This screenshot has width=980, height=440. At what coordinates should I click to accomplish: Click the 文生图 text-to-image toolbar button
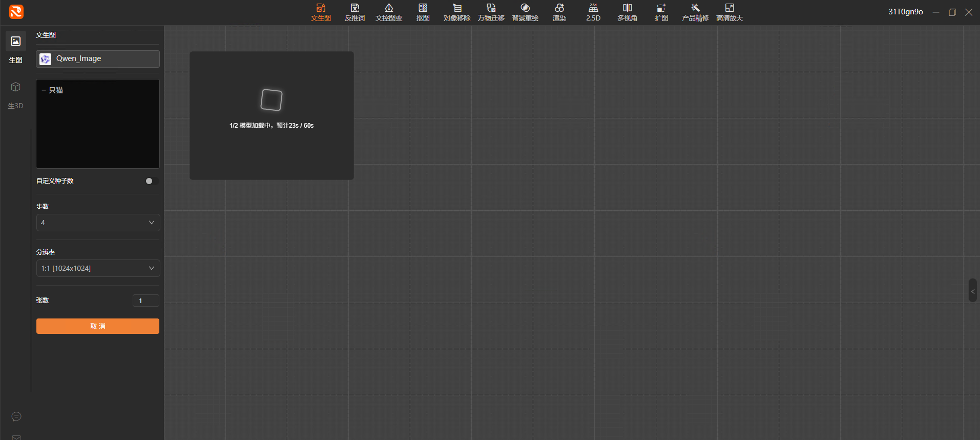pyautogui.click(x=321, y=12)
